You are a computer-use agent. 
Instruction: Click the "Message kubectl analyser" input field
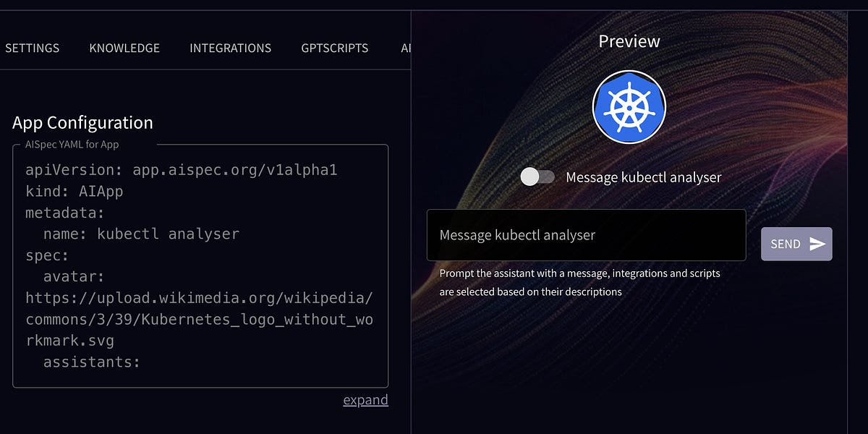tap(586, 235)
